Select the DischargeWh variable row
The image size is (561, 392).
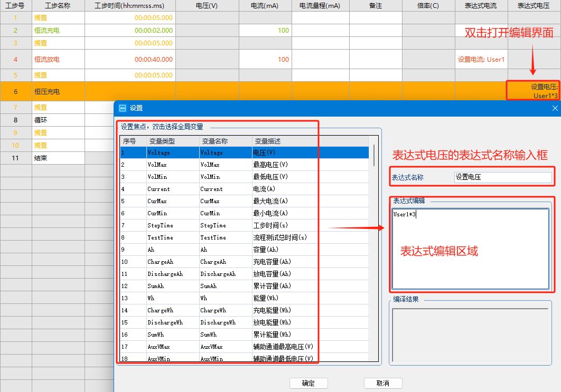pos(211,322)
